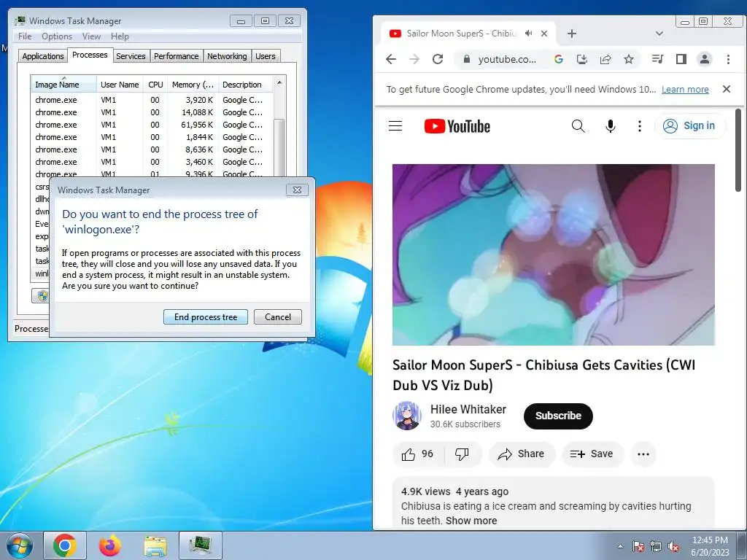Open Task Manager Help menu
The width and height of the screenshot is (747, 560).
120,36
